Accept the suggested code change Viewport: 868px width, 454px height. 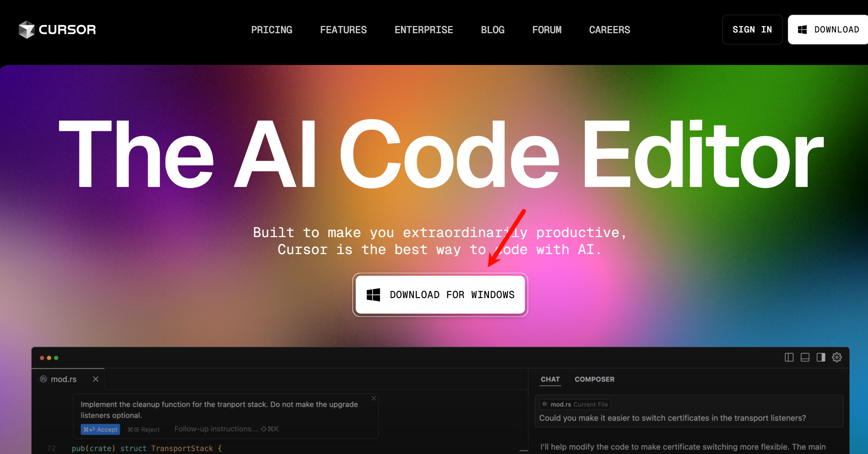coord(100,429)
